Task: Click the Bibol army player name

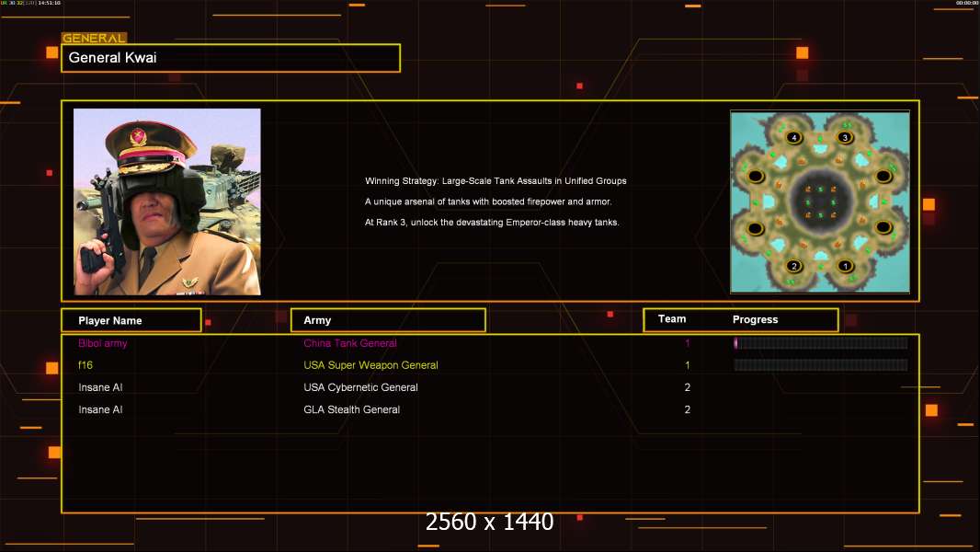Action: pos(102,343)
